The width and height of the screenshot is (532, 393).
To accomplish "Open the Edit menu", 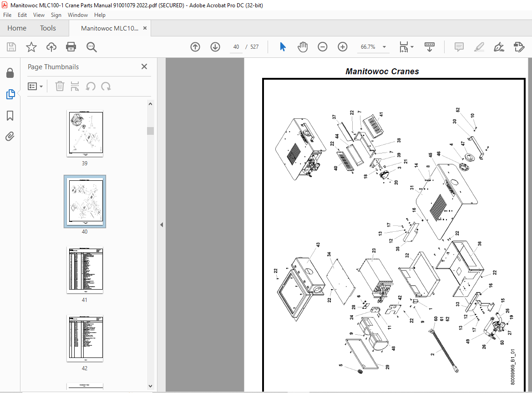I will click(x=22, y=15).
